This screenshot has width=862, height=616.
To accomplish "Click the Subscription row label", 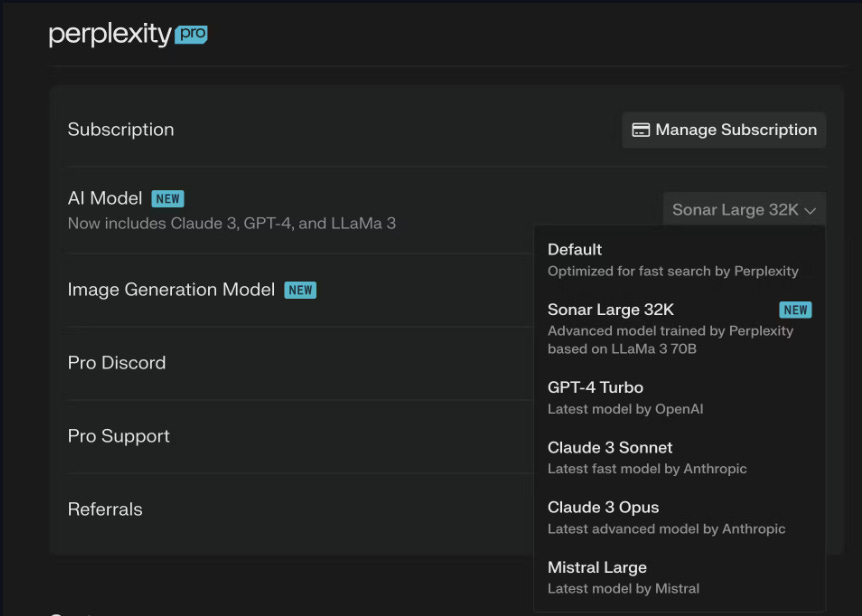I will point(121,130).
